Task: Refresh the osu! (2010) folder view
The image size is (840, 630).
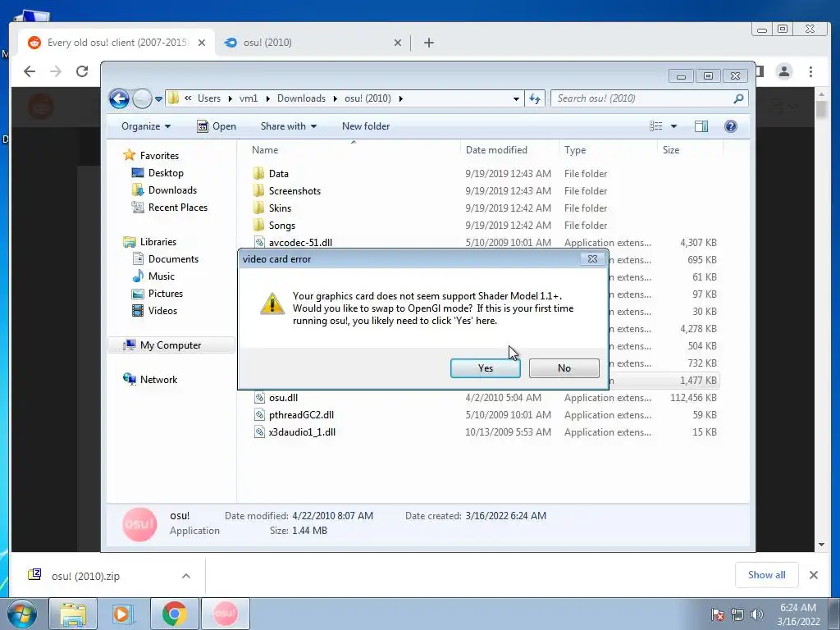Action: point(535,98)
